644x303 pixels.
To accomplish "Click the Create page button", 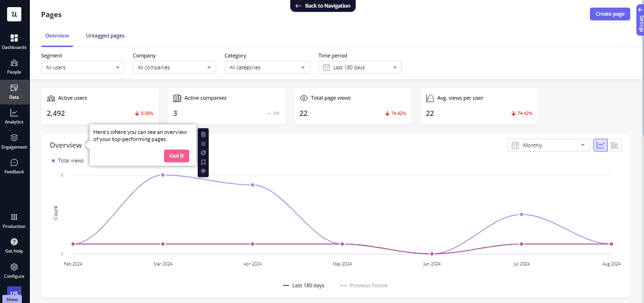I will point(610,14).
